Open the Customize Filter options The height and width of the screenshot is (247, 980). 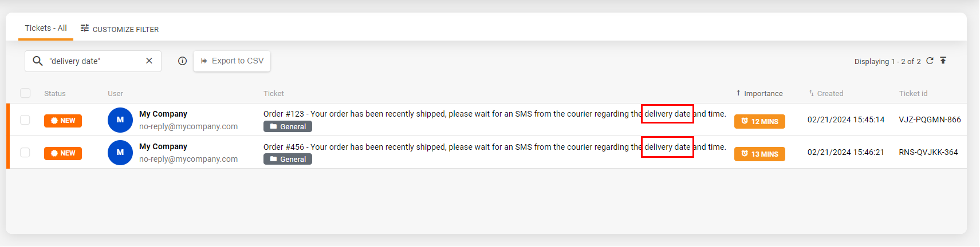[120, 29]
